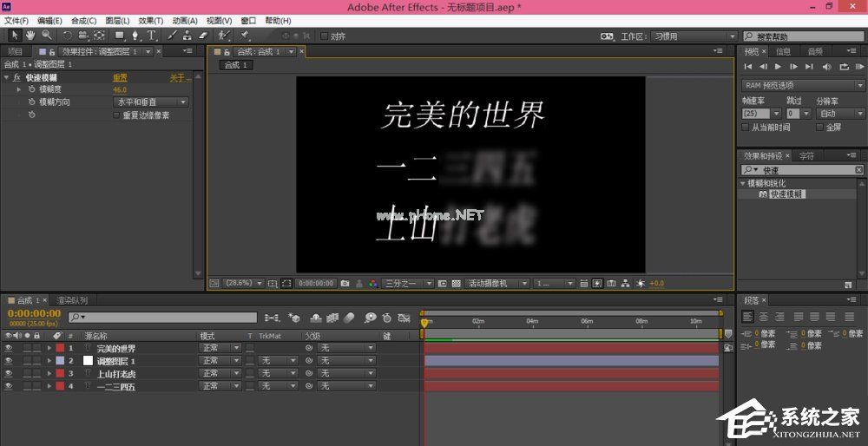Select the Eraser tool
The image size is (868, 446).
coord(204,36)
